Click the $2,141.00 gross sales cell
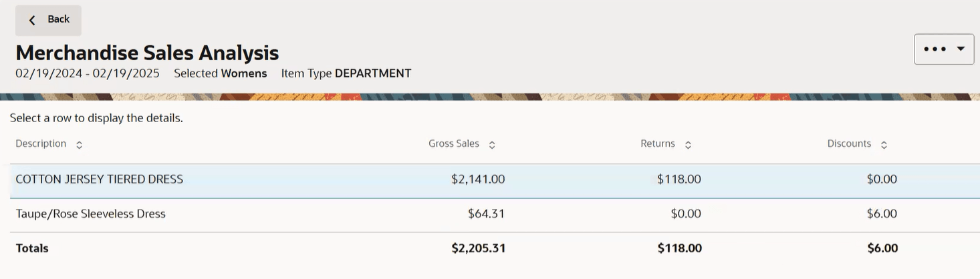Image resolution: width=980 pixels, height=279 pixels. pos(478,179)
